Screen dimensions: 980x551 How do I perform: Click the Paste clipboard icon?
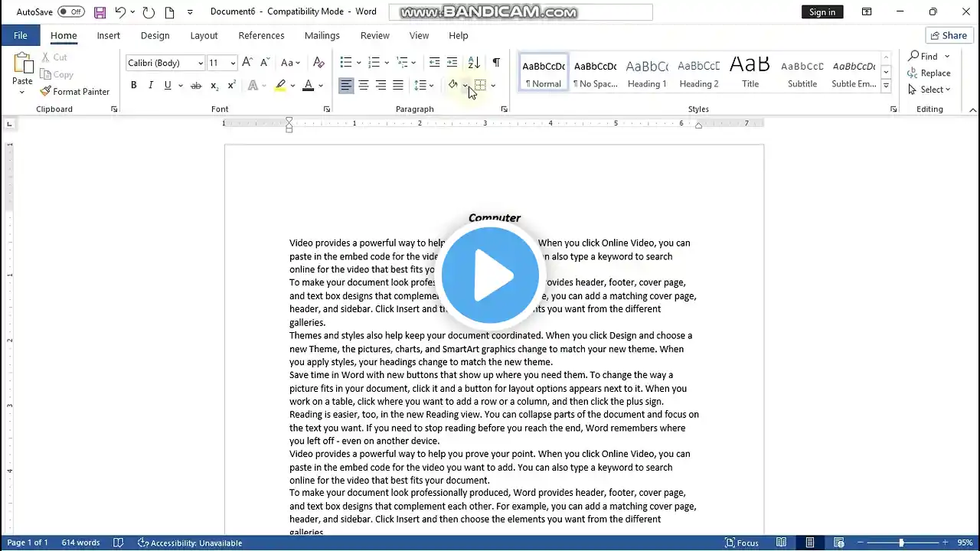pos(22,64)
